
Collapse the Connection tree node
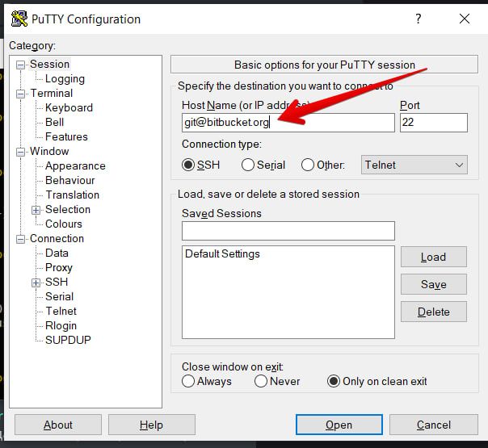pos(20,239)
